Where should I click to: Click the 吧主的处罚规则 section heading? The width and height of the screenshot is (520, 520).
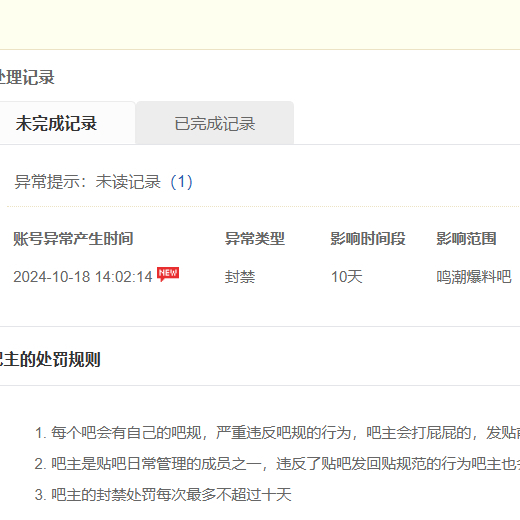coord(50,359)
